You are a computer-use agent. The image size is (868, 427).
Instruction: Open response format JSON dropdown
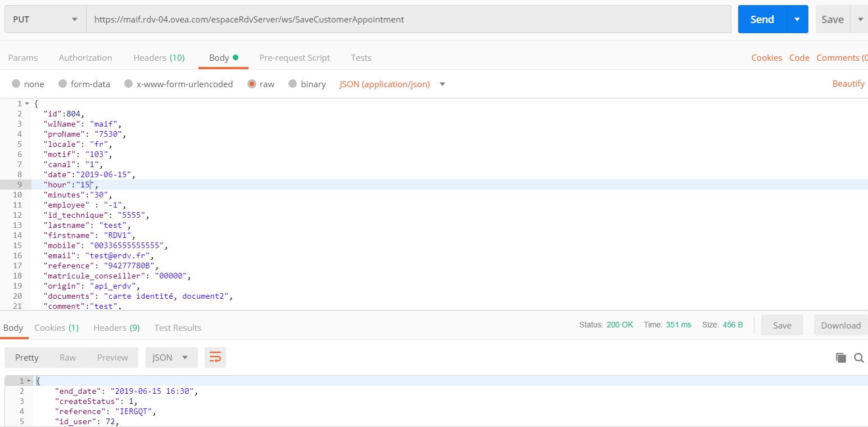click(x=171, y=357)
